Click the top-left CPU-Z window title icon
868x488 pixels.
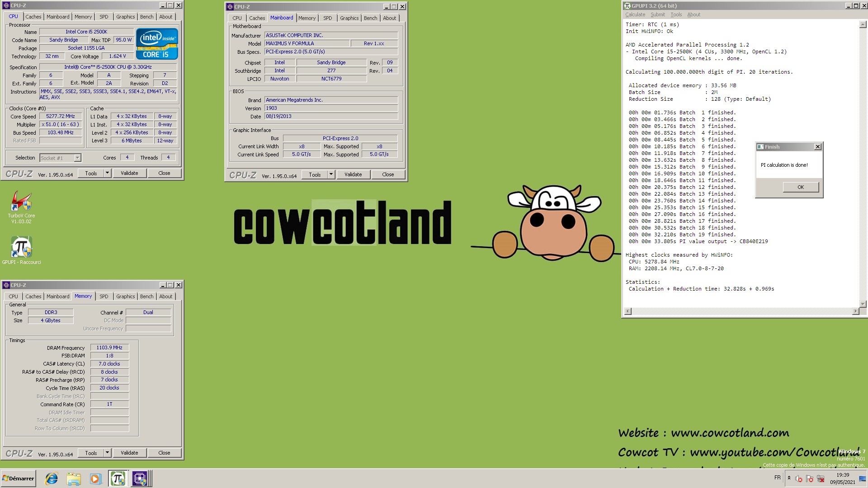pyautogui.click(x=6, y=5)
